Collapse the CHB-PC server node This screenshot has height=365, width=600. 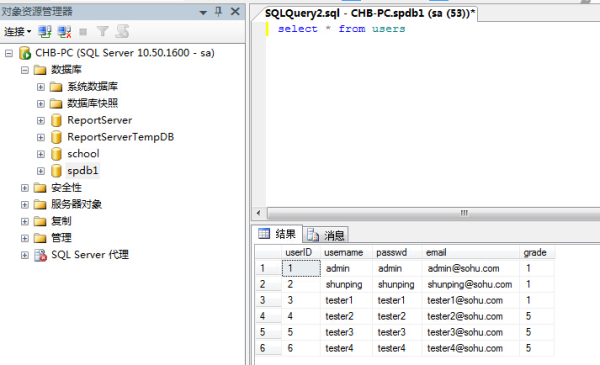[9, 53]
